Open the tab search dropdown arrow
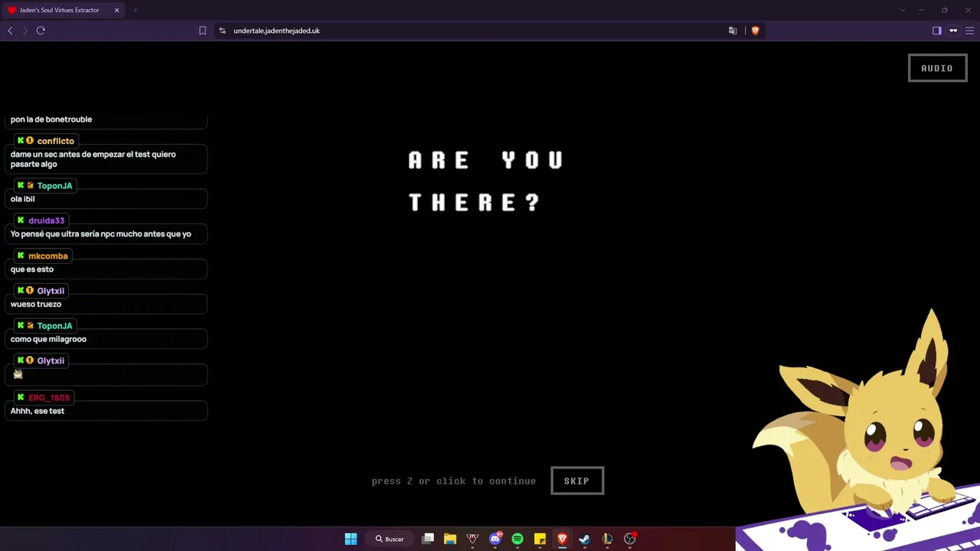The height and width of the screenshot is (551, 980). point(903,10)
